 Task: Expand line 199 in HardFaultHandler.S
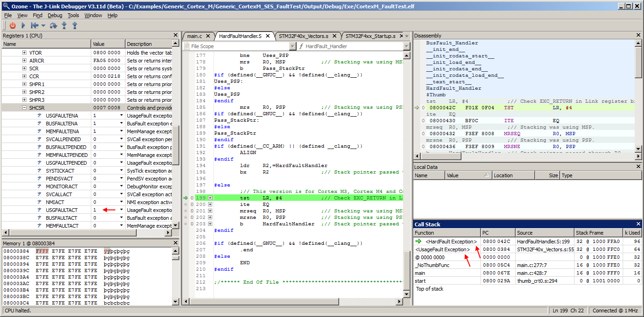pyautogui.click(x=210, y=198)
